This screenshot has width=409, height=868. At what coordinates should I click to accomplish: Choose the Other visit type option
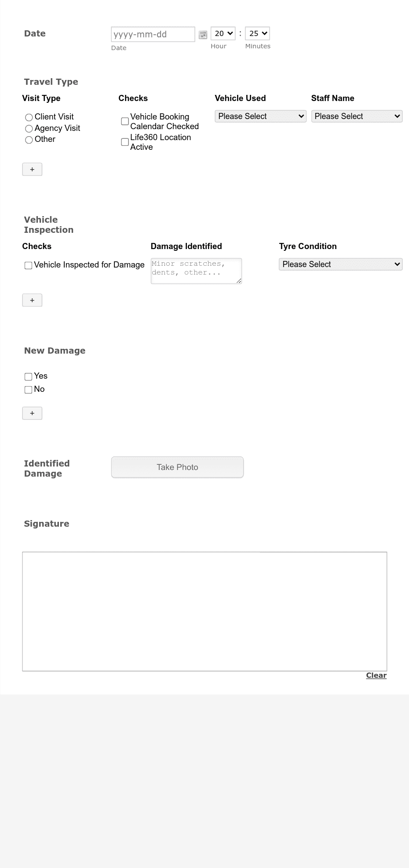29,140
